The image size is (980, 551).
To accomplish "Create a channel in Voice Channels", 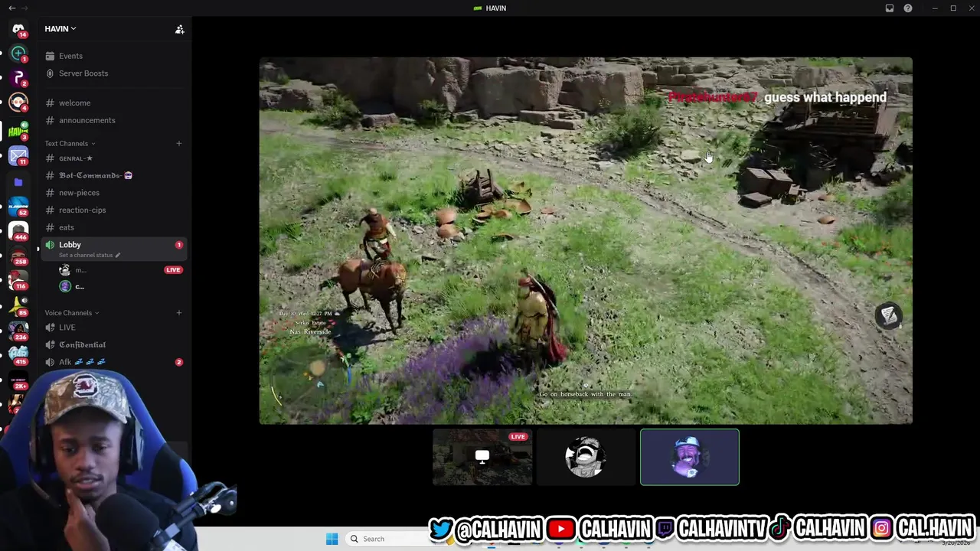I will [179, 312].
